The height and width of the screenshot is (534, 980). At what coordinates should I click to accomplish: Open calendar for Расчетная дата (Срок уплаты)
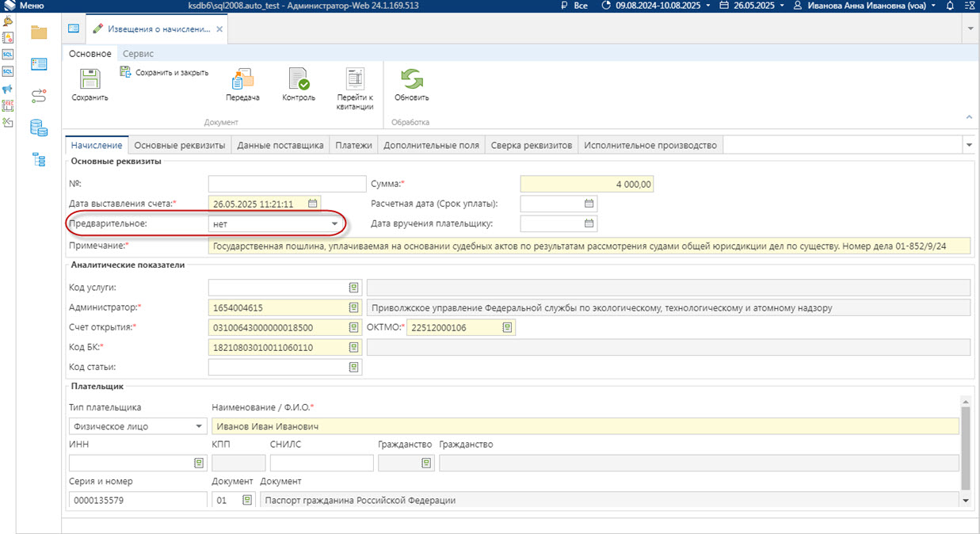coord(589,204)
